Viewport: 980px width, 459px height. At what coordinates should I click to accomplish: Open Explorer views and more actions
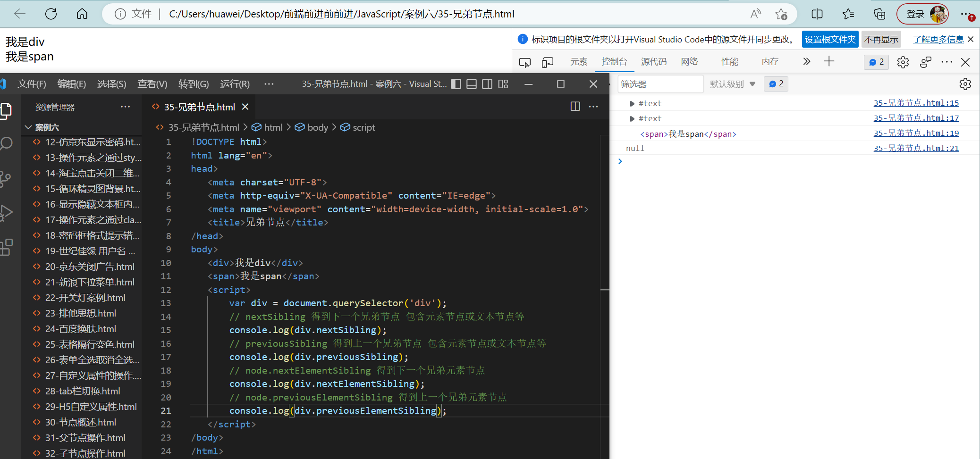pos(125,107)
